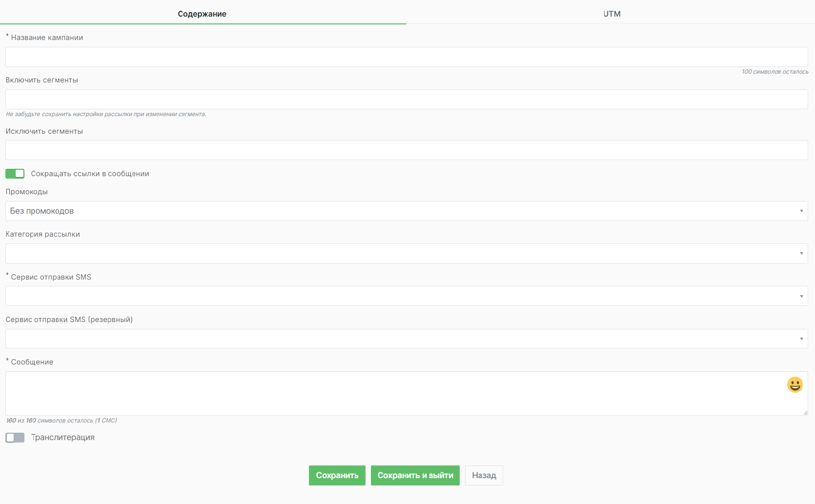Click into the Исключить сегменты field

[x=406, y=150]
